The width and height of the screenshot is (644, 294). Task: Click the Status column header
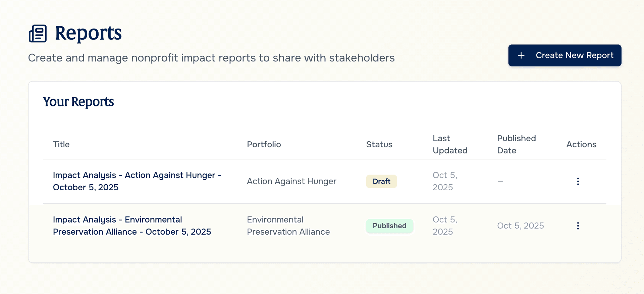379,144
